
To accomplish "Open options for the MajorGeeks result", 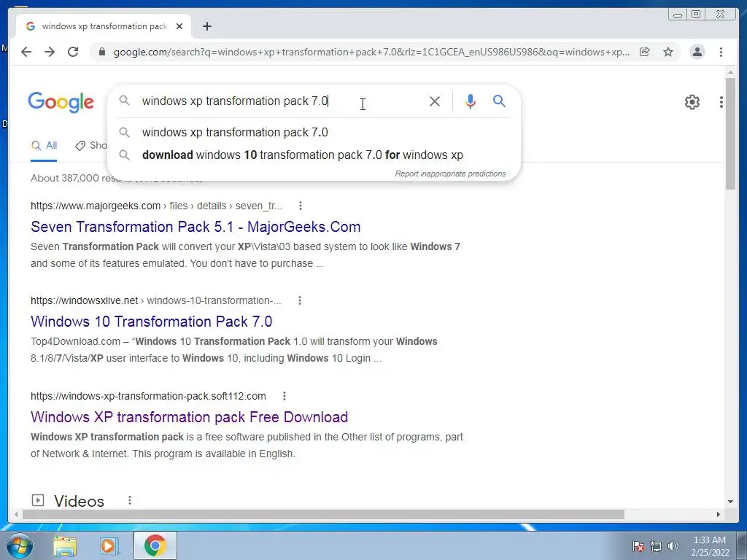I will pos(300,206).
